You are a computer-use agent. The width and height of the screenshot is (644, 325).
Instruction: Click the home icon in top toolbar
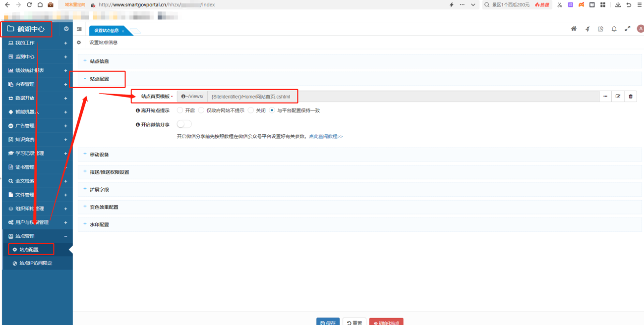tap(574, 29)
